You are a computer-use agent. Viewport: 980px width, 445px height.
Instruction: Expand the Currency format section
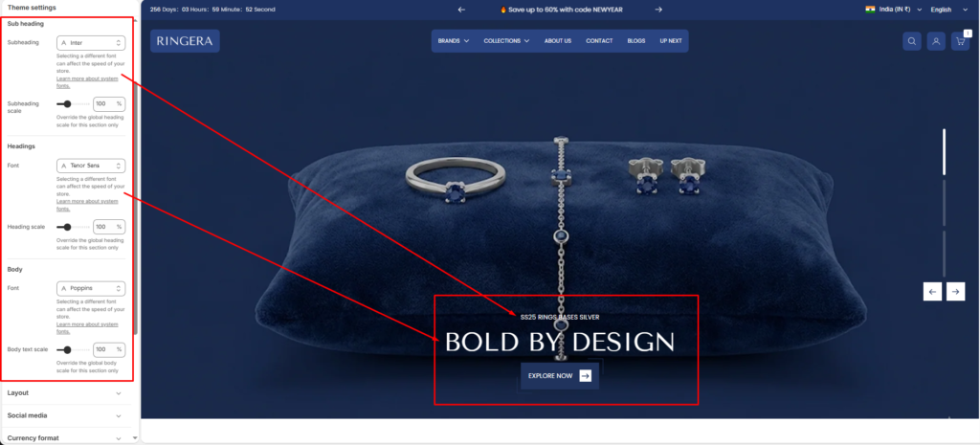[x=67, y=437]
